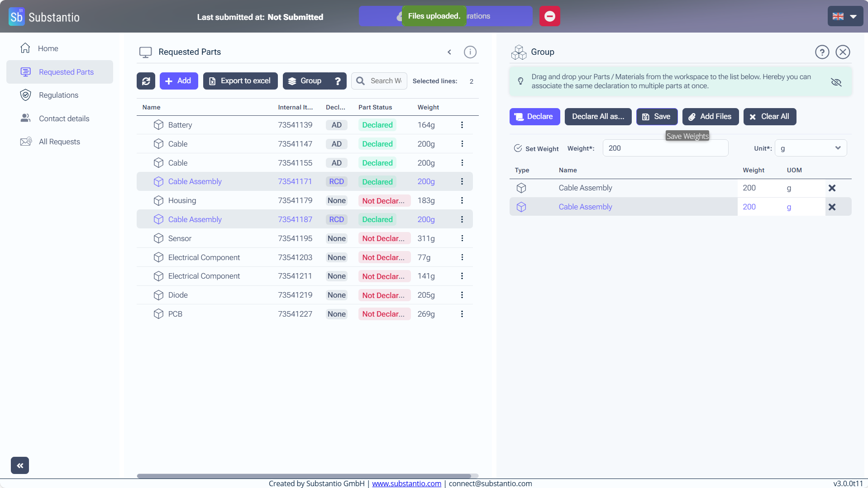Expand the language selector dropdown
Screen dimensions: 868x488
(x=845, y=16)
